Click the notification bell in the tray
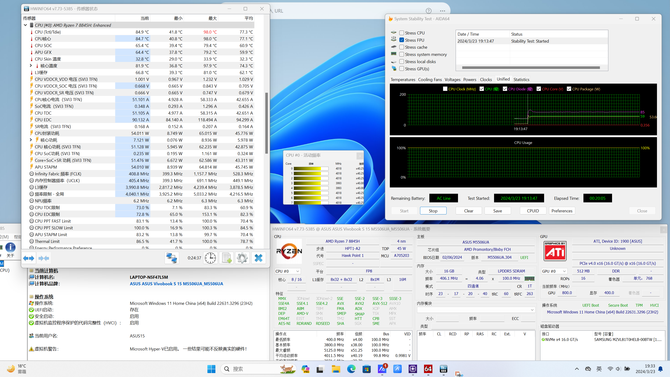The image size is (670, 377). 661,369
